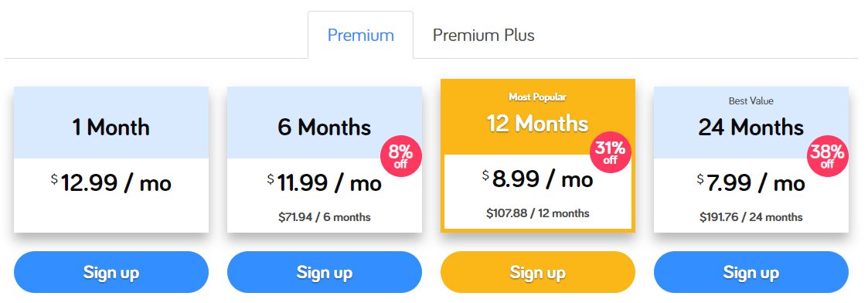Click the $8.99 / mo price

(x=537, y=179)
